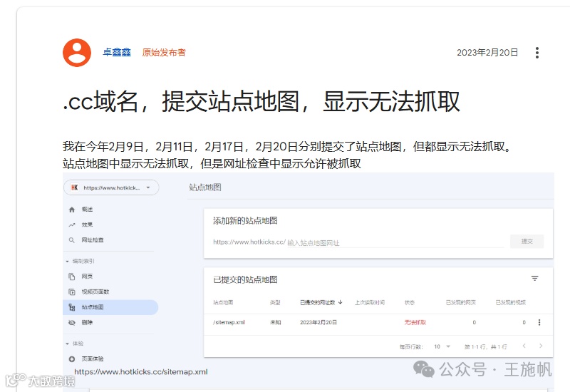Go to previous page arrow

(x=524, y=346)
